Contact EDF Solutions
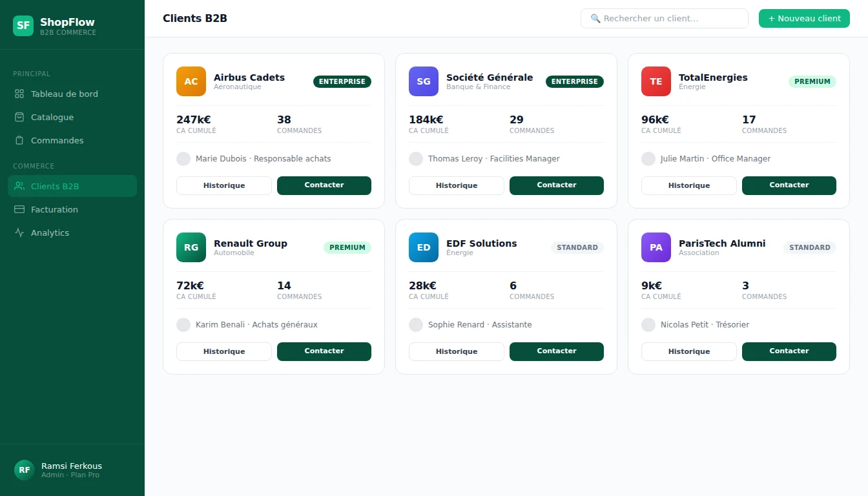The height and width of the screenshot is (496, 868). (557, 351)
